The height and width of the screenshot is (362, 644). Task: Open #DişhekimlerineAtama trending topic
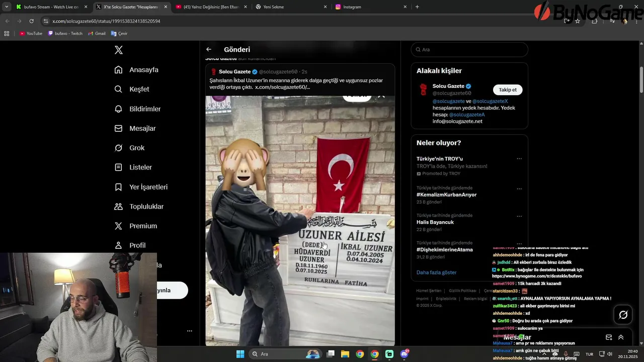[x=445, y=249]
